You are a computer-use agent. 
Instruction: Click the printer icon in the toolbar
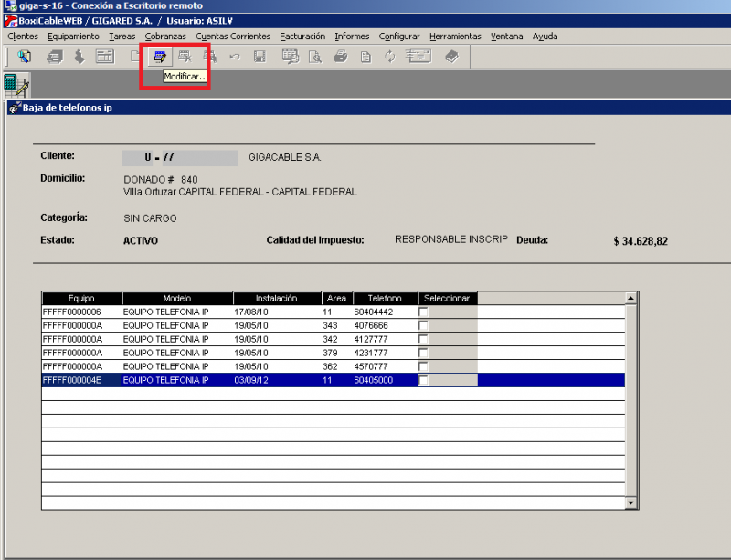click(x=340, y=57)
